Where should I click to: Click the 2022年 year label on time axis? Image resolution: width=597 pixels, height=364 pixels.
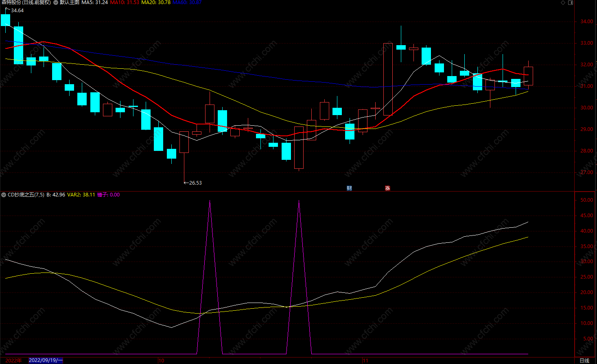click(14, 360)
